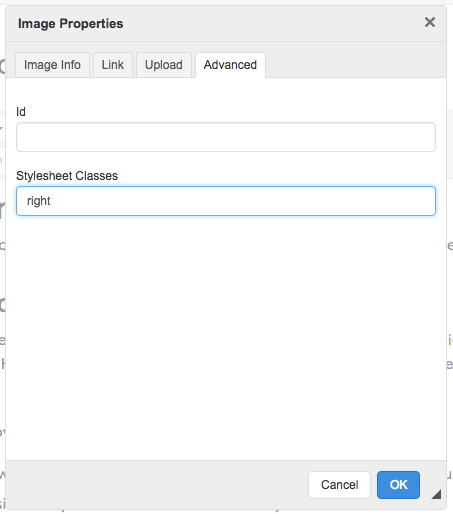
Task: Switch to the Image Info tab
Action: tap(52, 65)
